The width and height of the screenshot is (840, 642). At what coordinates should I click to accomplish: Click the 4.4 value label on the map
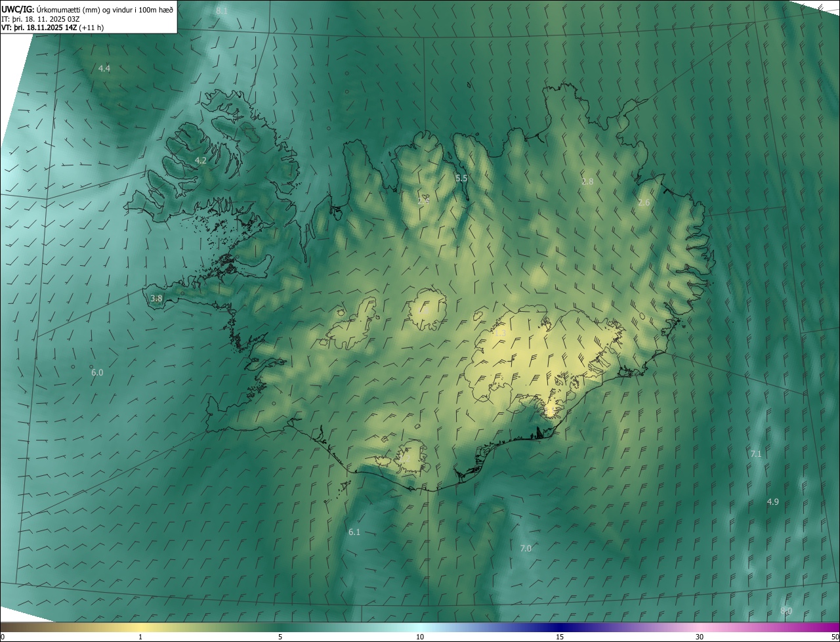[x=104, y=68]
